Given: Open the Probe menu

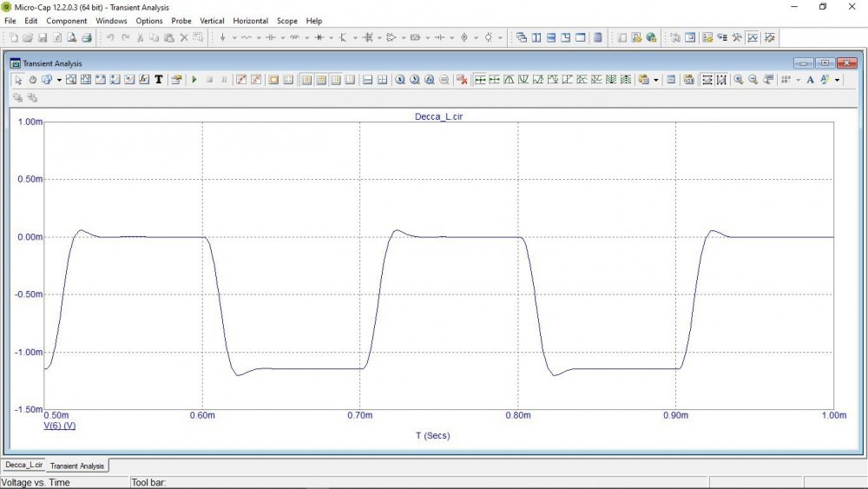Looking at the screenshot, I should (x=181, y=20).
